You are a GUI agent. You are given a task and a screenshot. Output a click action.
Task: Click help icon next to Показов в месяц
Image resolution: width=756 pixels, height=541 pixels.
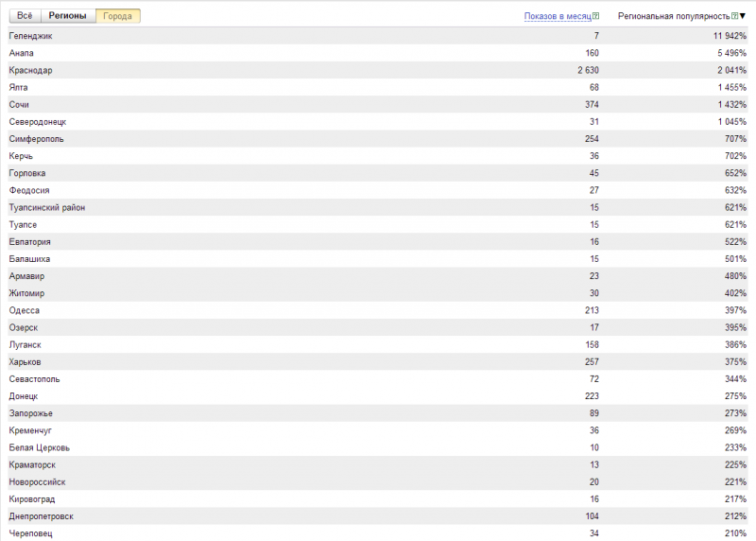click(597, 17)
